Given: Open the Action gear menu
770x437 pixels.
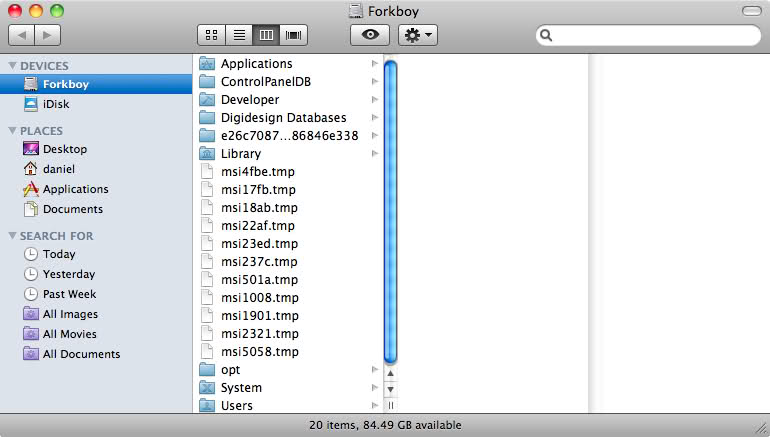Looking at the screenshot, I should tap(418, 35).
